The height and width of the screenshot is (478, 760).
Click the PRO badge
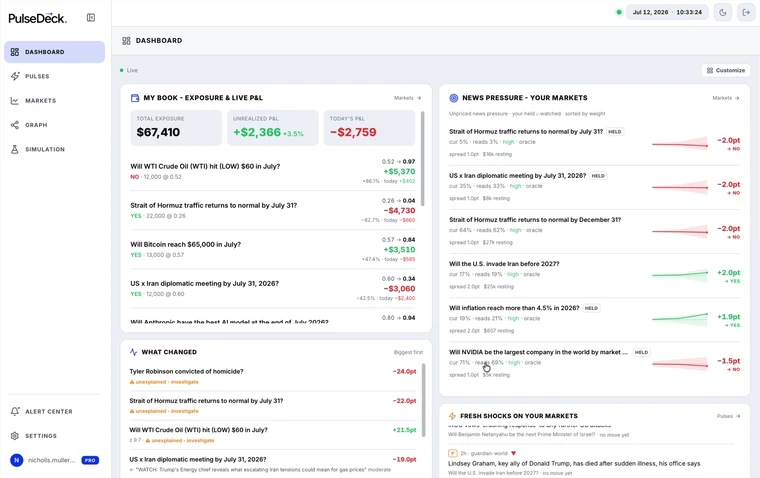[90, 460]
